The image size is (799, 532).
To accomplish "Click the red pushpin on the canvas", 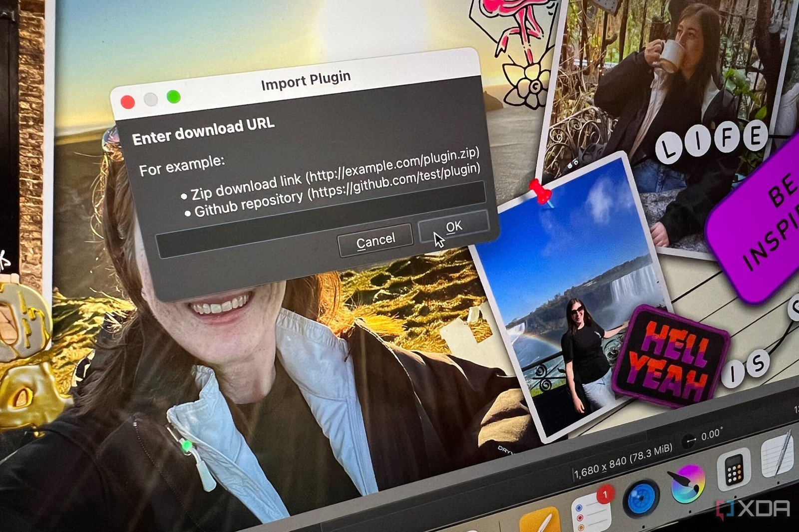I will point(539,191).
